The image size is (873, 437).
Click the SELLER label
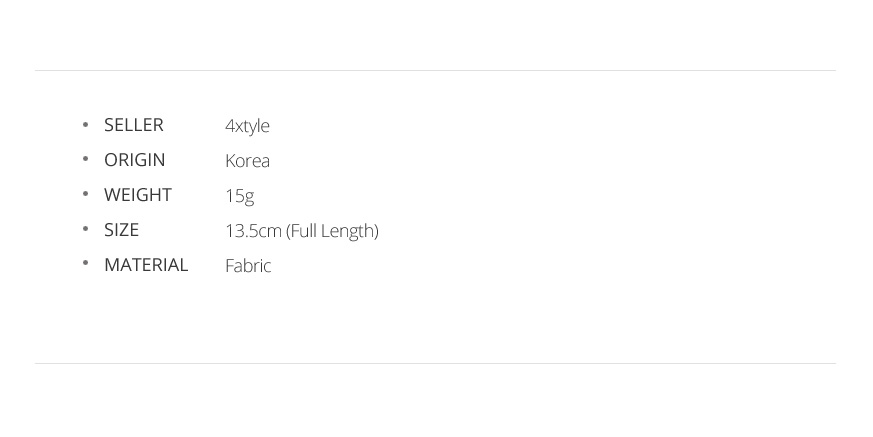pos(133,125)
